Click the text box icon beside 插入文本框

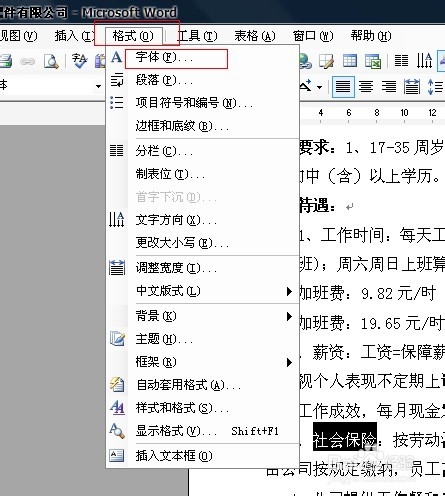(x=117, y=455)
